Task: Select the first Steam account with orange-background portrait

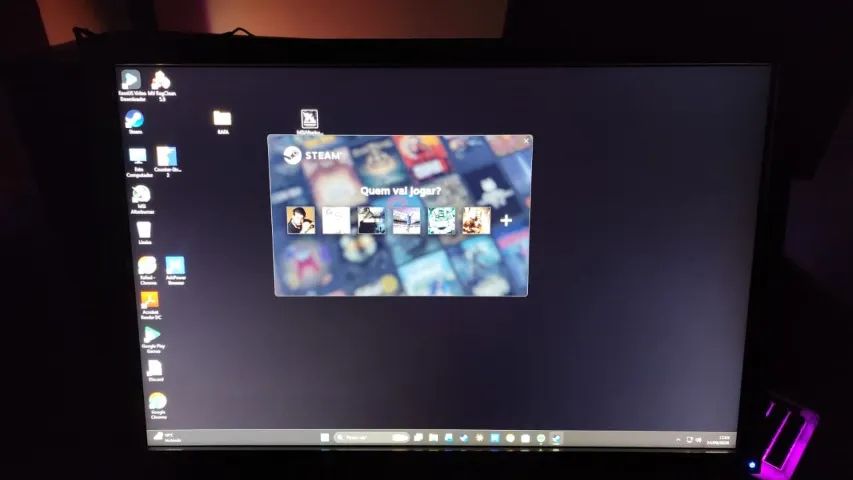Action: pos(301,220)
